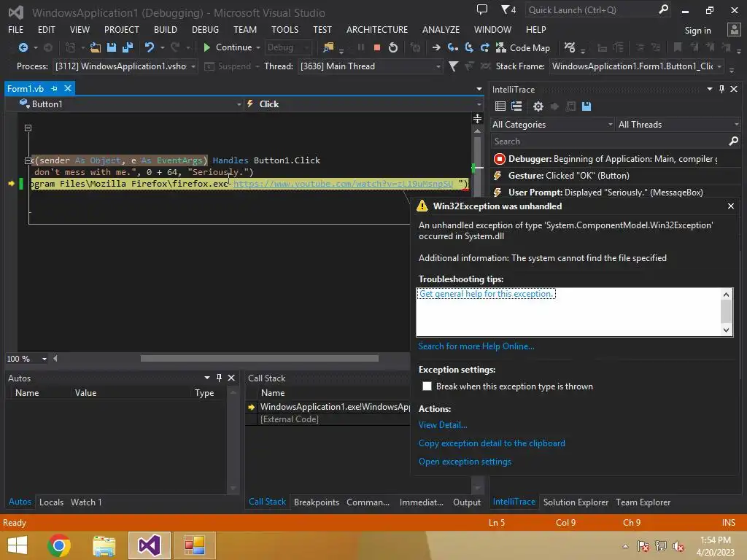
Task: Click the Show Next Statement arrow icon
Action: click(x=436, y=47)
